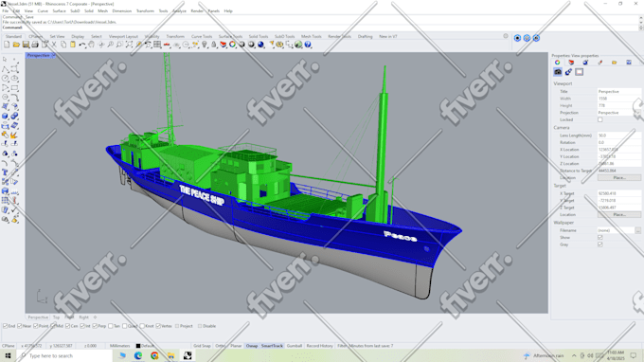
Task: Click the New file icon in Standard toolbar
Action: point(7,45)
